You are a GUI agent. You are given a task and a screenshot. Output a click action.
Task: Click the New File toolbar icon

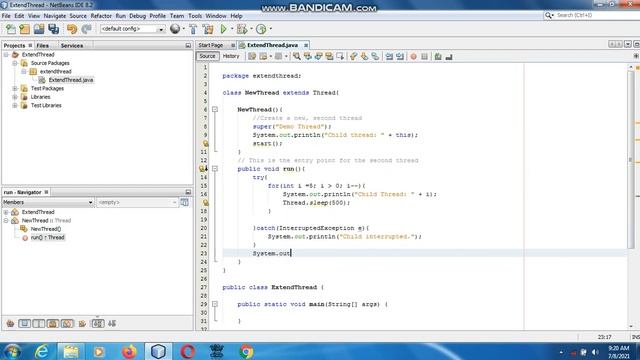[11, 29]
